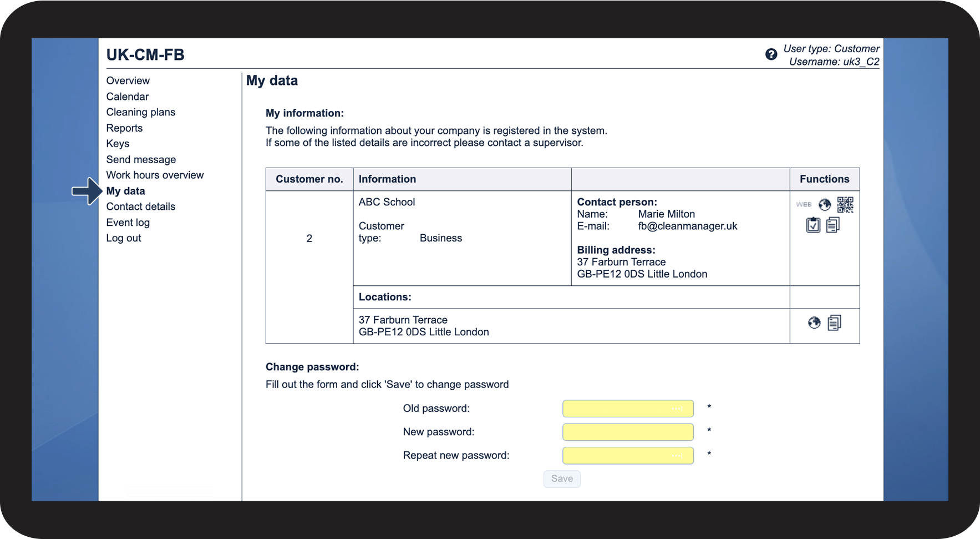Open the clipboard checkmark icon

coord(813,225)
